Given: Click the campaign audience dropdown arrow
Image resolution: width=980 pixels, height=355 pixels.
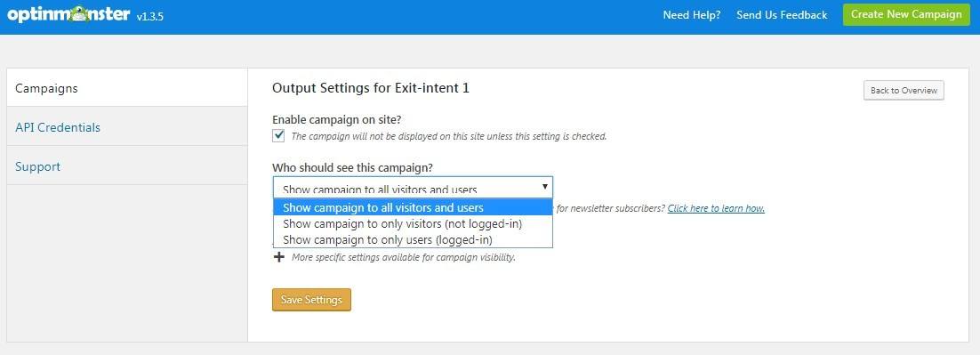Looking at the screenshot, I should (544, 187).
